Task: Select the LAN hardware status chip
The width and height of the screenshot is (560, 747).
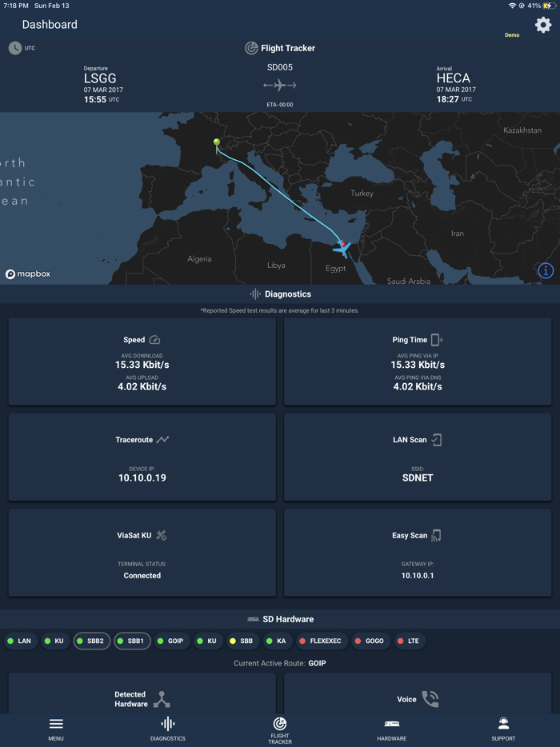Action: tap(21, 641)
